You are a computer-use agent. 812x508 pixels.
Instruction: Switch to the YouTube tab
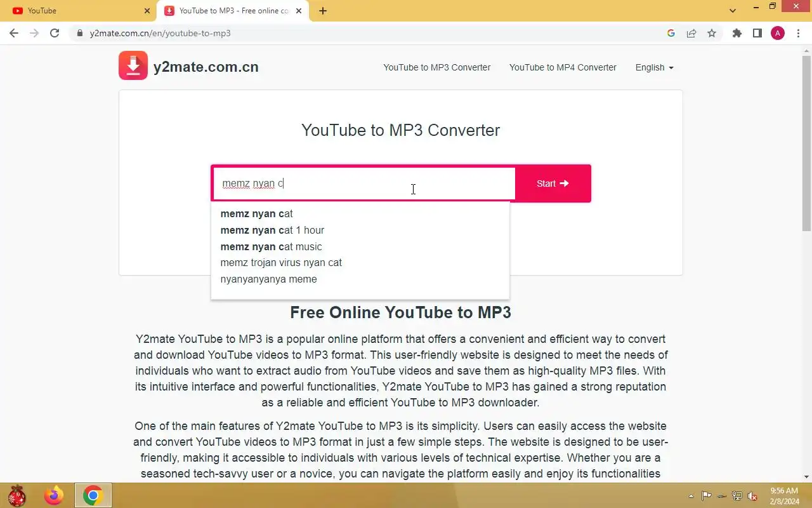79,11
